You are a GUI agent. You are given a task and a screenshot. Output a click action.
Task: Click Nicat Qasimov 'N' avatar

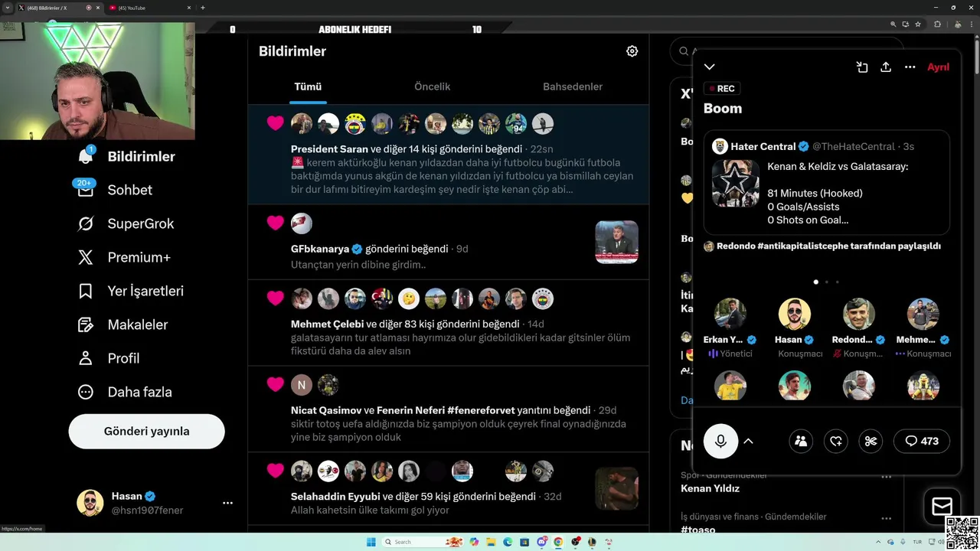(x=302, y=385)
